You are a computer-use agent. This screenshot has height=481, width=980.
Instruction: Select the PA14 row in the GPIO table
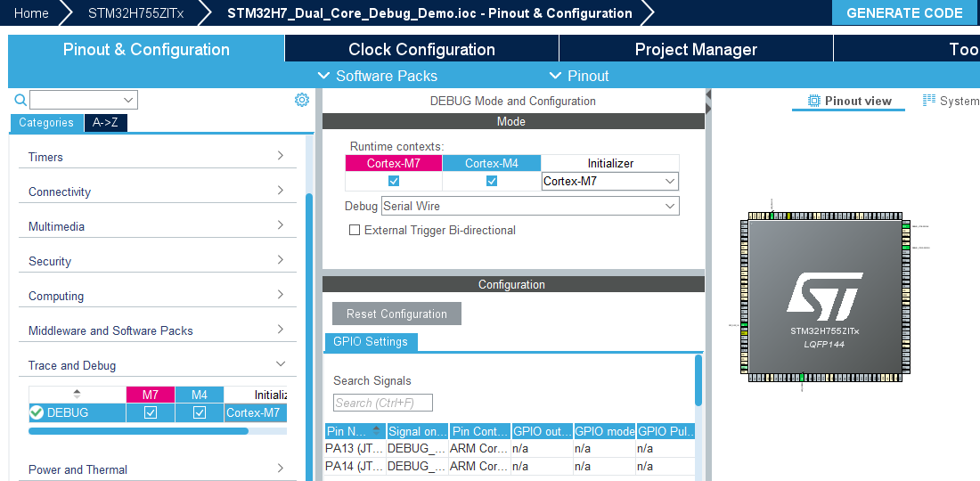(x=510, y=466)
